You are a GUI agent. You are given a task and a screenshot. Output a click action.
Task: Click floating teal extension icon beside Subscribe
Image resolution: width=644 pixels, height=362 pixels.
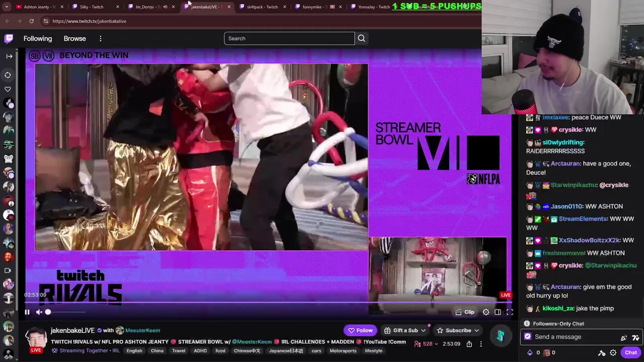(x=501, y=336)
